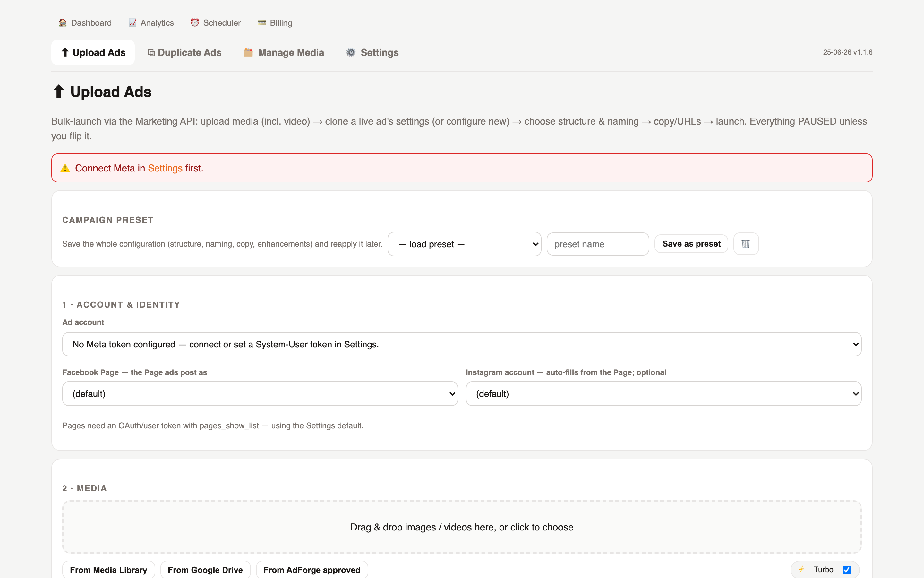Switch to the Settings tab
The width and height of the screenshot is (924, 578).
(372, 52)
